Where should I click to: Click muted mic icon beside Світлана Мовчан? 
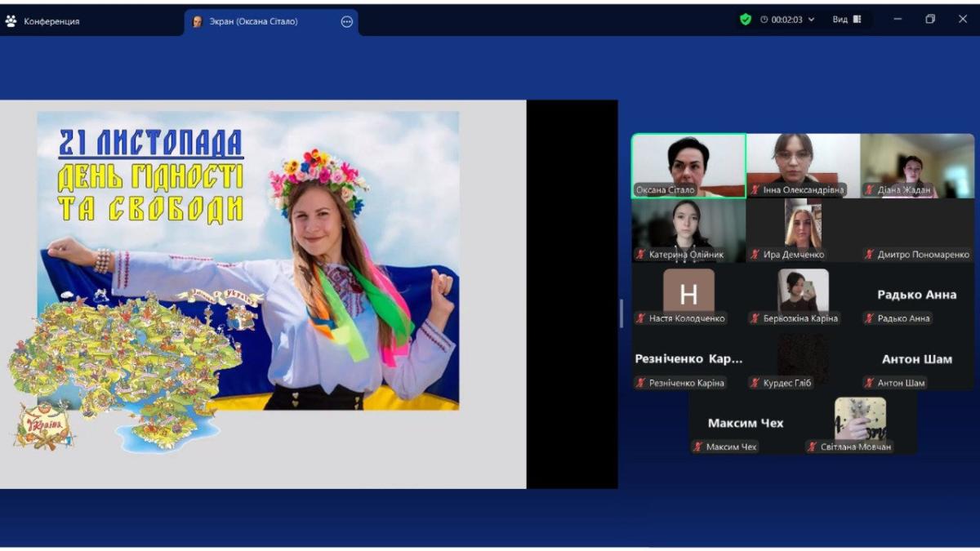tap(813, 447)
